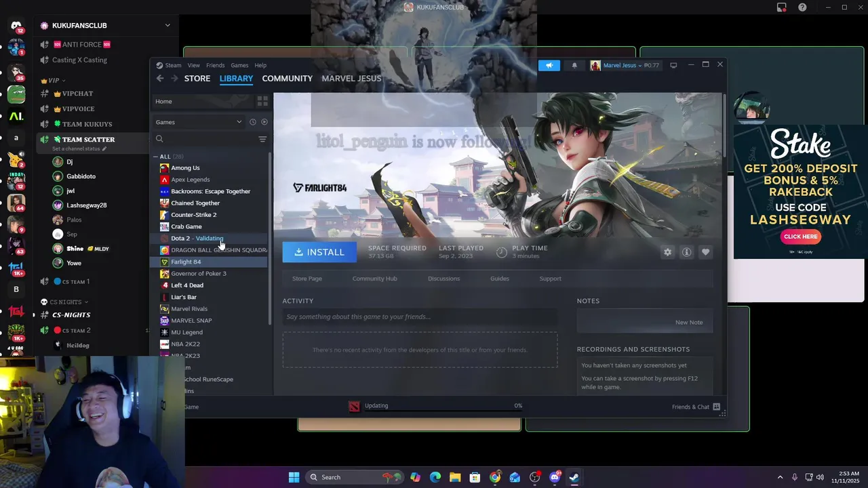Show Farlight 84 game info icon
This screenshot has height=488, width=868.
[686, 252]
